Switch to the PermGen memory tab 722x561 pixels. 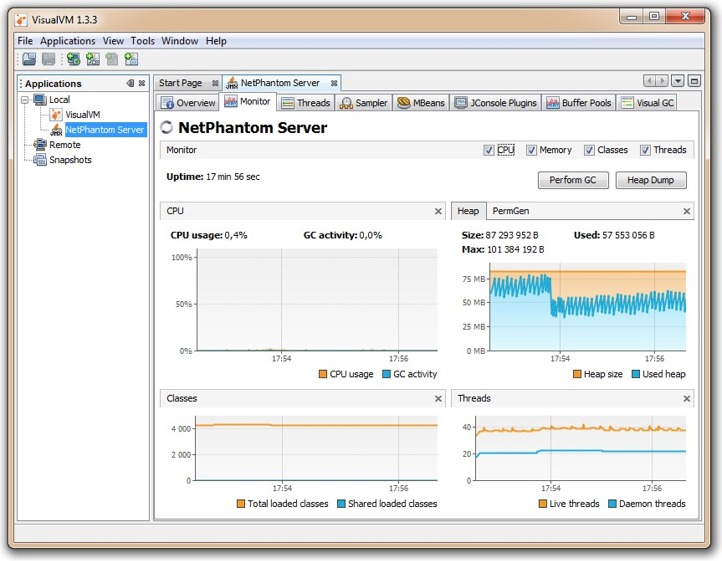pos(511,211)
